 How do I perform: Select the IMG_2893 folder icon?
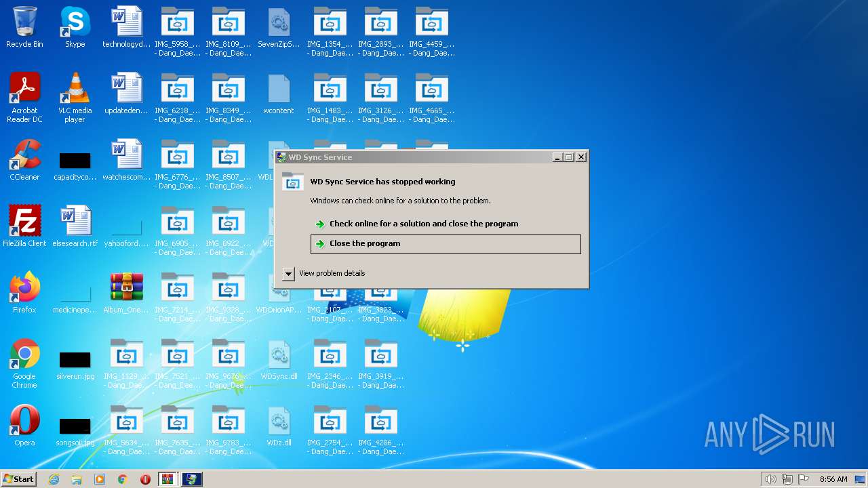point(380,32)
